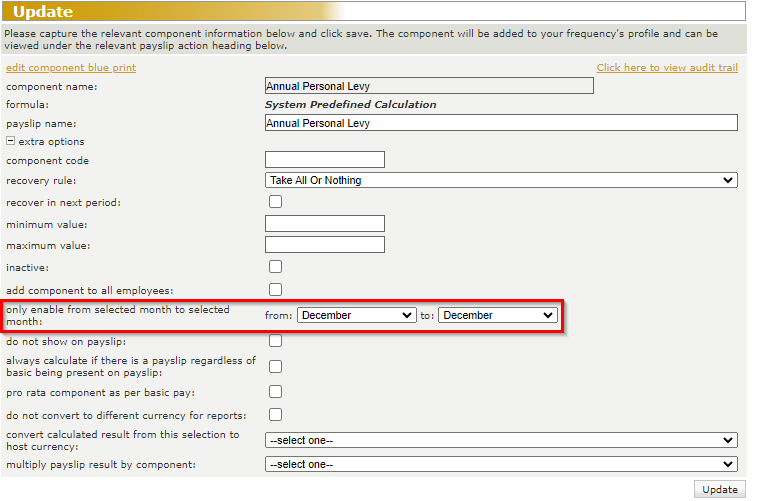Open multiply payslip result by component dropdown
The height and width of the screenshot is (501, 757).
[x=501, y=464]
